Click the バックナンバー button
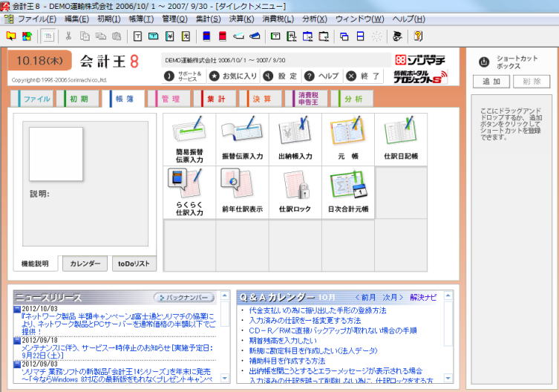Viewport: 559px width, 392px height. [184, 297]
